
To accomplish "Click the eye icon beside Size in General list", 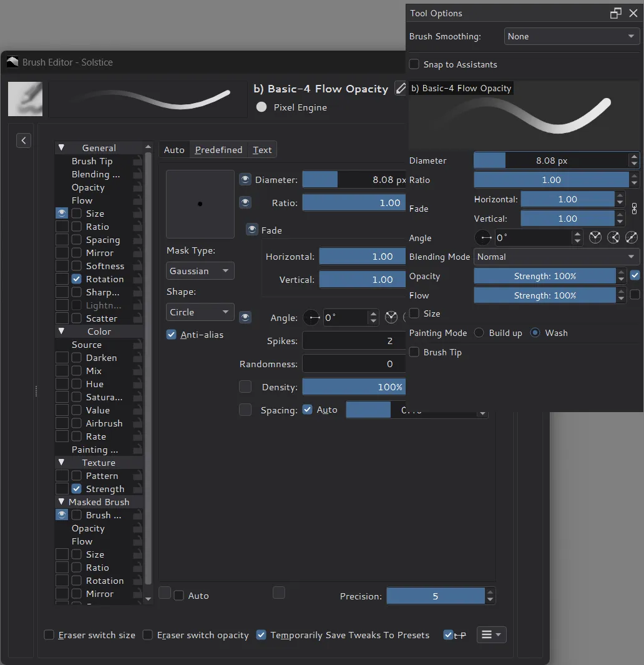I will tap(62, 213).
